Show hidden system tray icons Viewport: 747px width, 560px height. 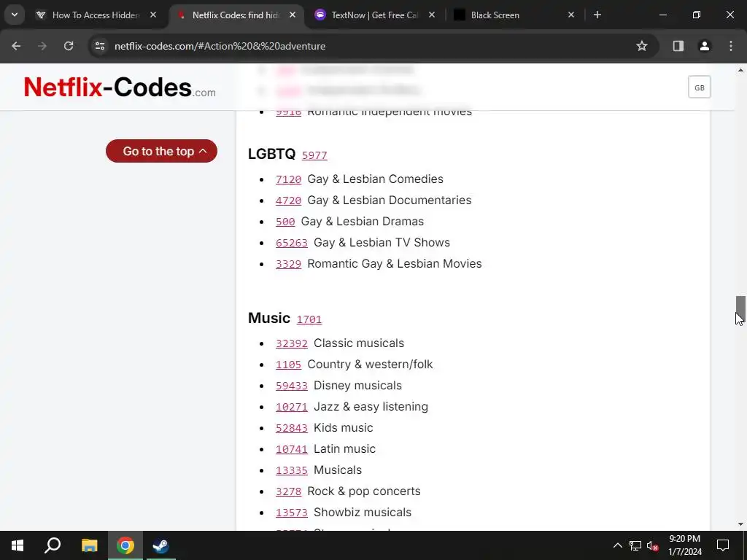tap(617, 545)
